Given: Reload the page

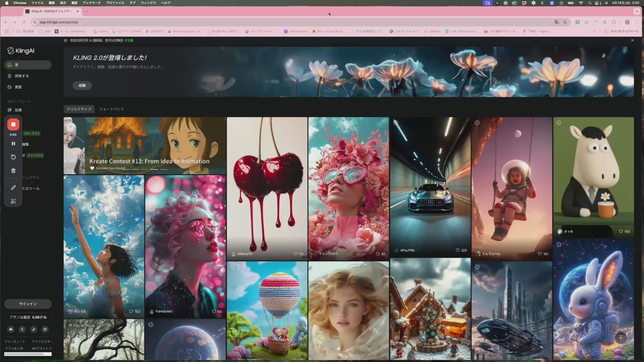Looking at the screenshot, I should click(x=24, y=22).
